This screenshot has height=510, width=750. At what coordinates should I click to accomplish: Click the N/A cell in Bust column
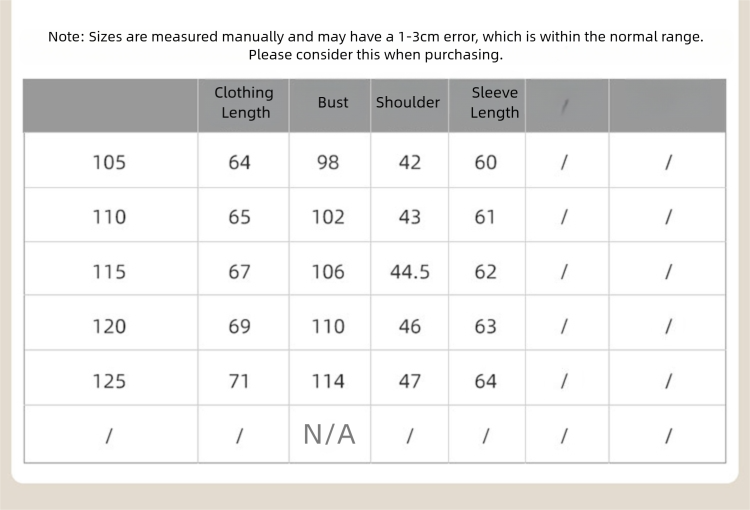pyautogui.click(x=329, y=434)
